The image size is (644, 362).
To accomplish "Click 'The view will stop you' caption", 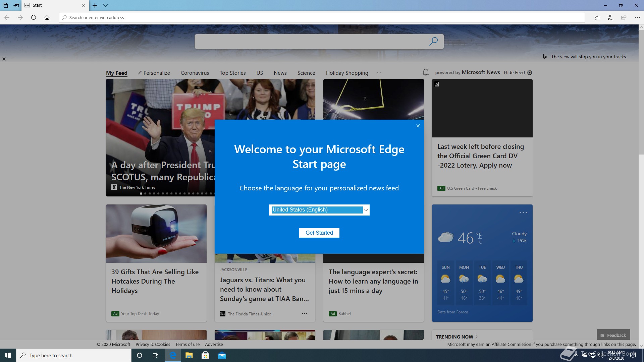I will click(588, 57).
